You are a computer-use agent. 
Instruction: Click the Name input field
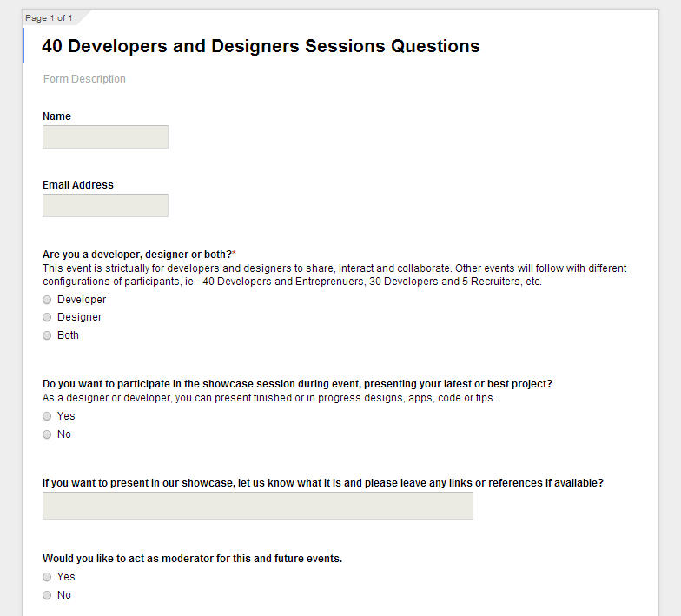pos(105,137)
